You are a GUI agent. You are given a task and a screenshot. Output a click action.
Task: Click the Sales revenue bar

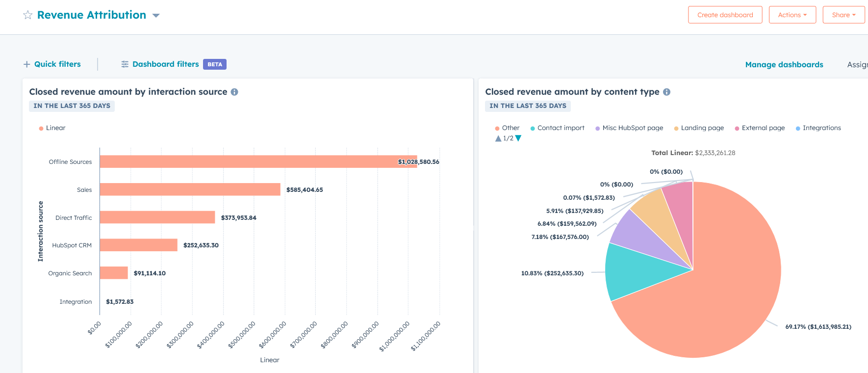click(190, 189)
